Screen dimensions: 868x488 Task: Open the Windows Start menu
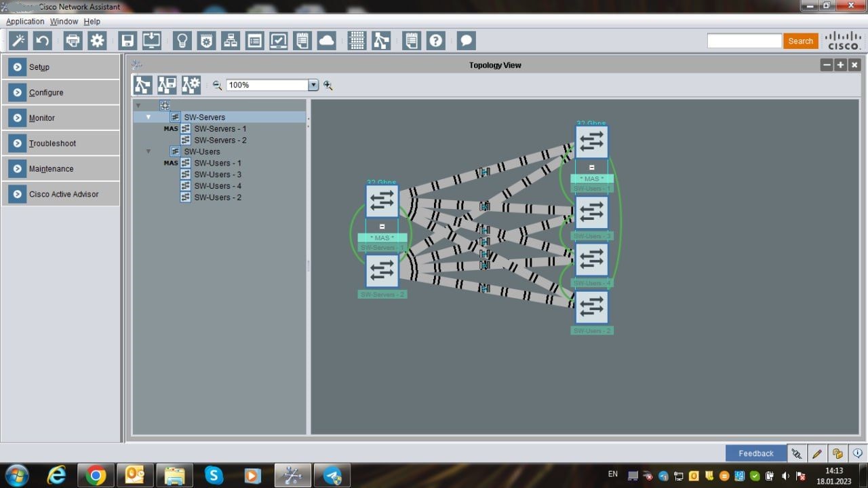(x=17, y=475)
